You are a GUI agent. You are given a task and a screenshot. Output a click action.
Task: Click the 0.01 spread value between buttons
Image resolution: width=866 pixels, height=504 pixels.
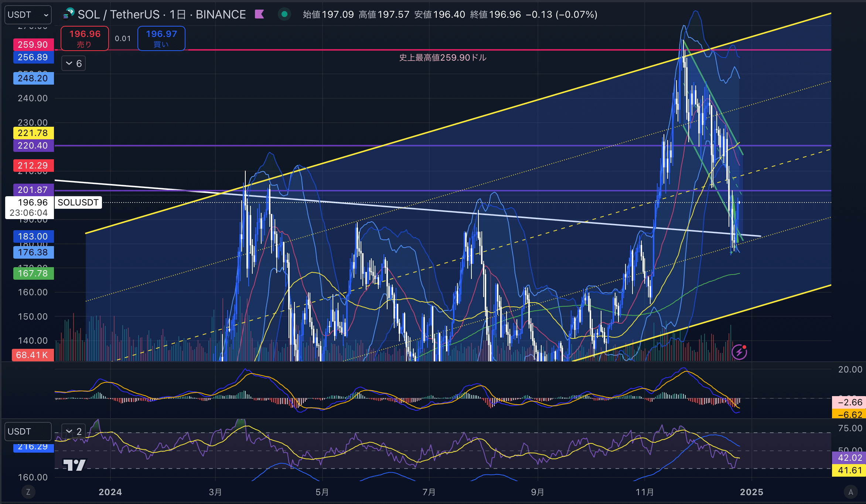click(123, 38)
